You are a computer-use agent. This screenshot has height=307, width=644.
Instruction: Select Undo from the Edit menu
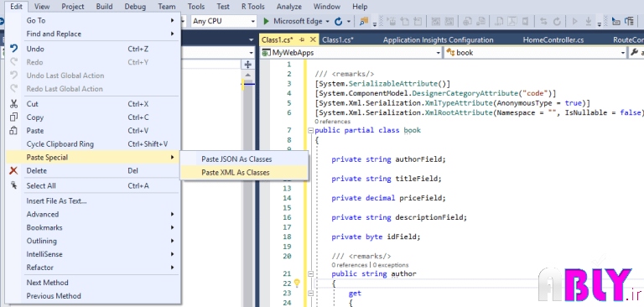93,49
